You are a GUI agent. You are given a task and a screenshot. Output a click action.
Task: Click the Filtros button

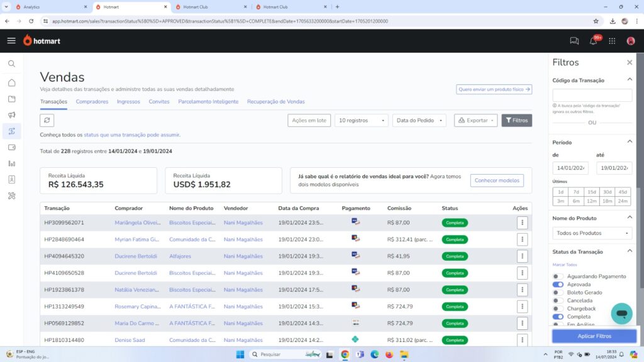tap(517, 120)
